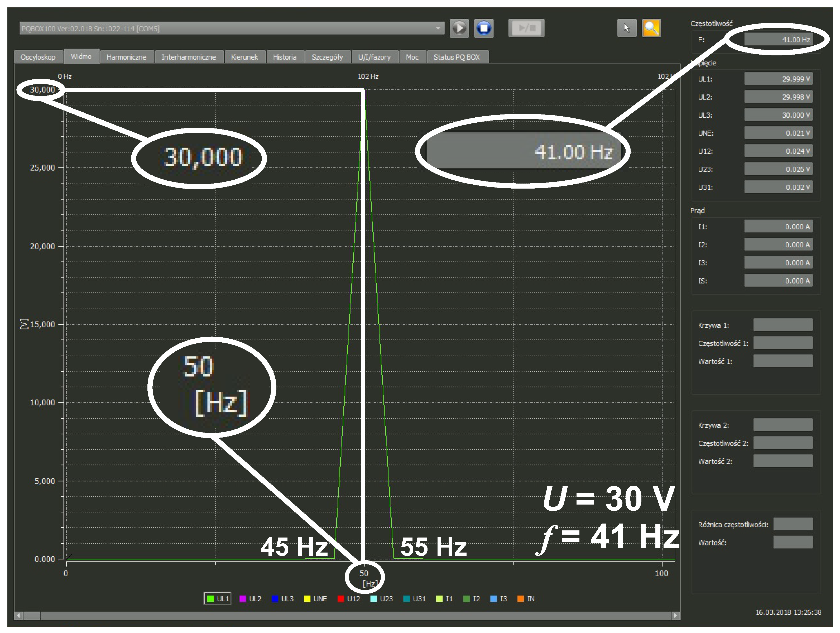Click the green Play measurement button
Image resolution: width=840 pixels, height=633 pixels.
click(459, 28)
